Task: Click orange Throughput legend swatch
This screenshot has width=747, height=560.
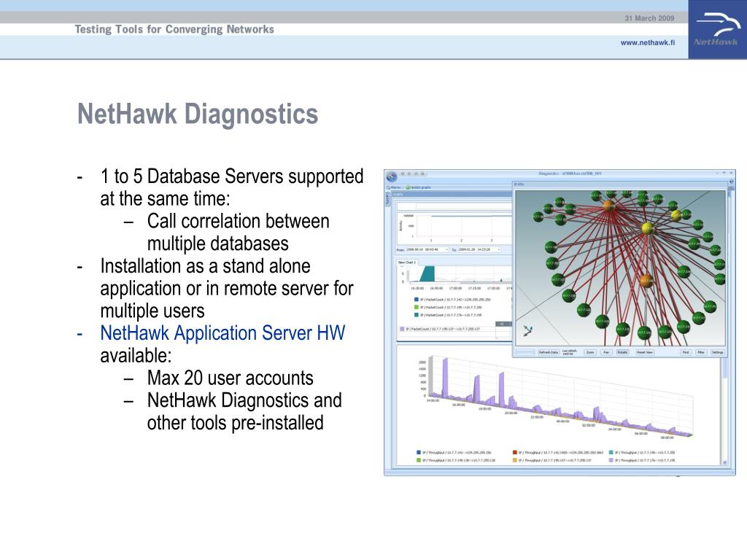Action: coord(515,461)
